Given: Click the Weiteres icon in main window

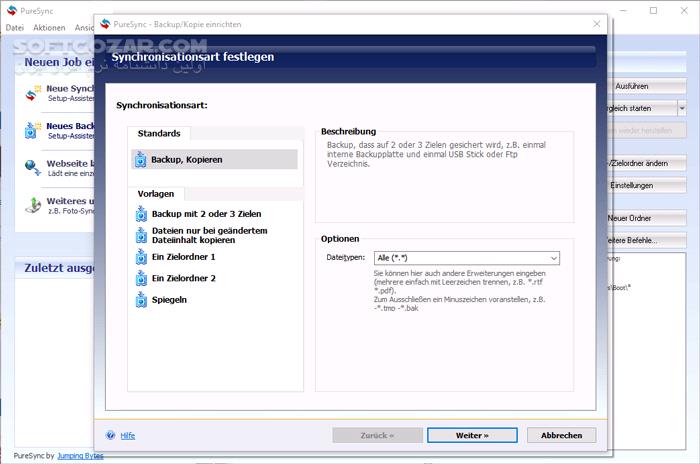Looking at the screenshot, I should click(x=33, y=205).
